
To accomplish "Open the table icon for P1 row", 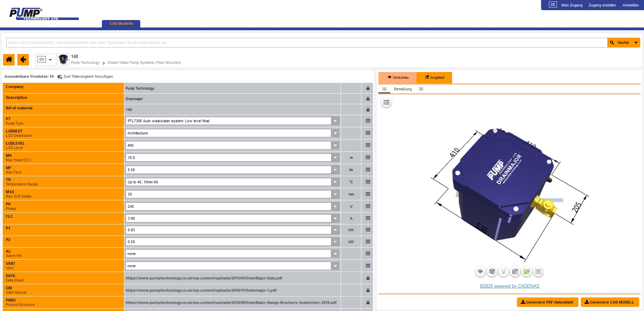I will click(x=368, y=230).
